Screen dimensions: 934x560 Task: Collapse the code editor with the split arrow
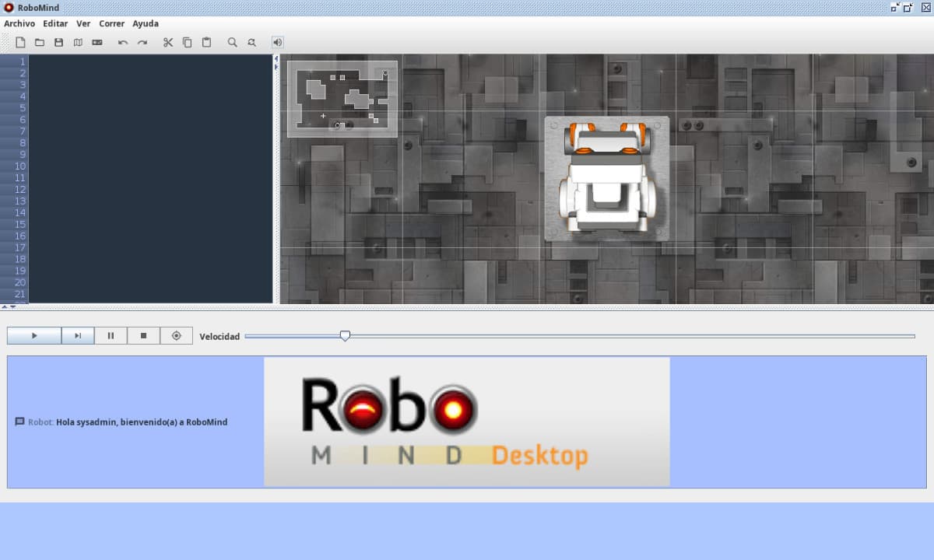(276, 58)
